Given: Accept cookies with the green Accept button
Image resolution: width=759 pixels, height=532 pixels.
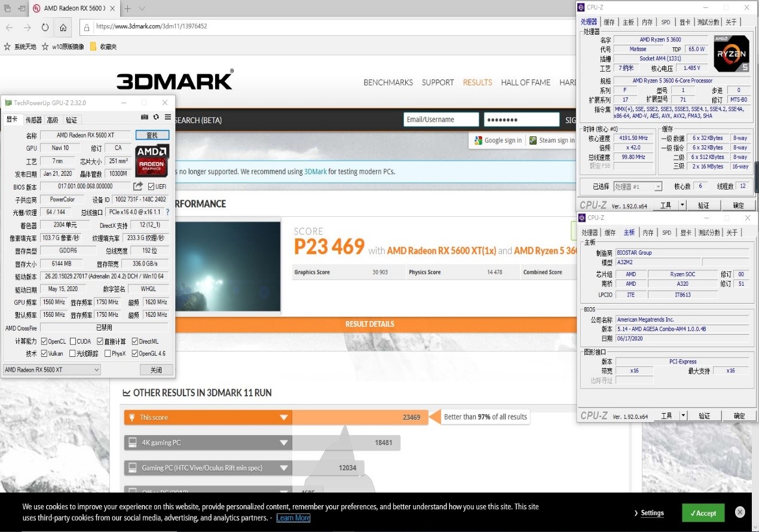Looking at the screenshot, I should pos(703,513).
